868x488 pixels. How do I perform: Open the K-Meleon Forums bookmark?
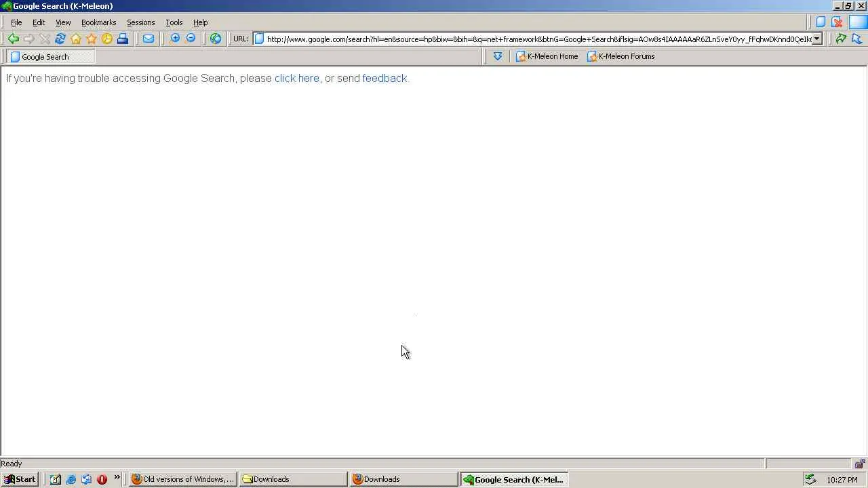620,56
